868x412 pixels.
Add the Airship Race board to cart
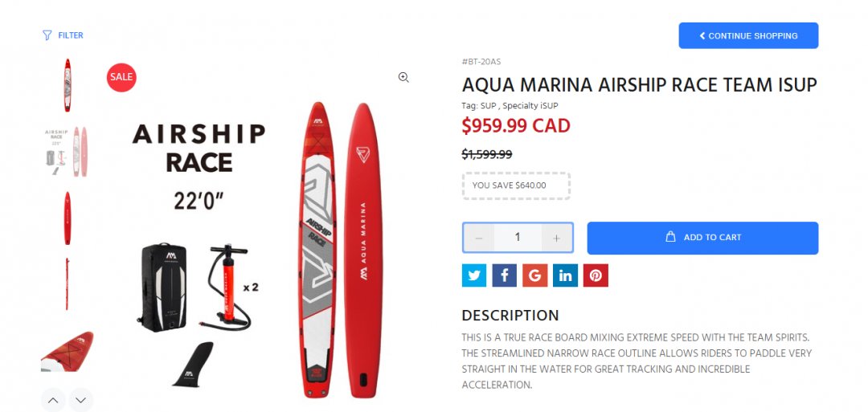[702, 238]
